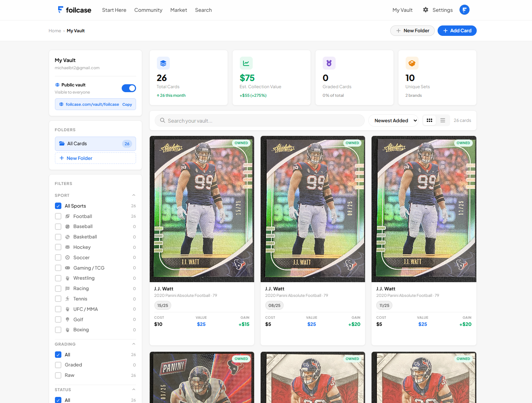Click the Golf ball icon
532x403 pixels.
pyautogui.click(x=67, y=319)
